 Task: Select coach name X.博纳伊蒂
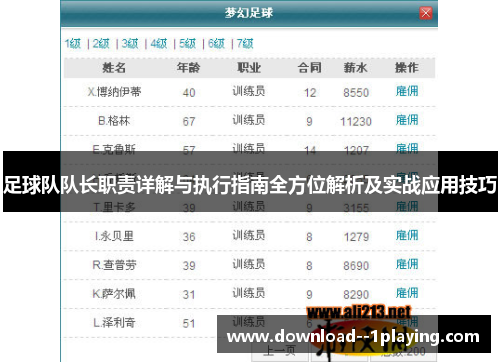pyautogui.click(x=114, y=92)
